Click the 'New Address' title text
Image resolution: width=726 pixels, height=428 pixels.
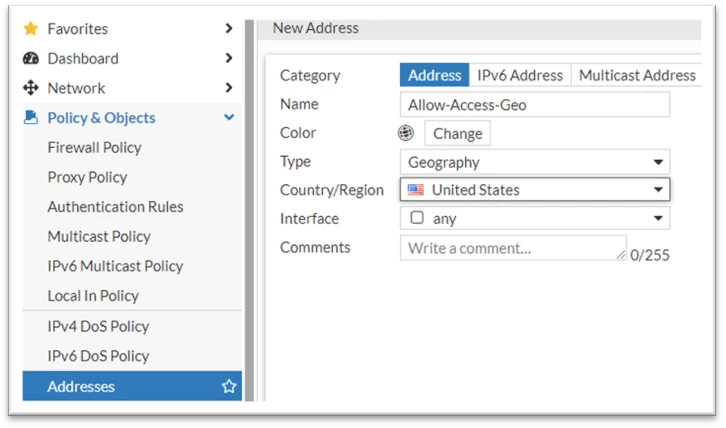pyautogui.click(x=315, y=28)
